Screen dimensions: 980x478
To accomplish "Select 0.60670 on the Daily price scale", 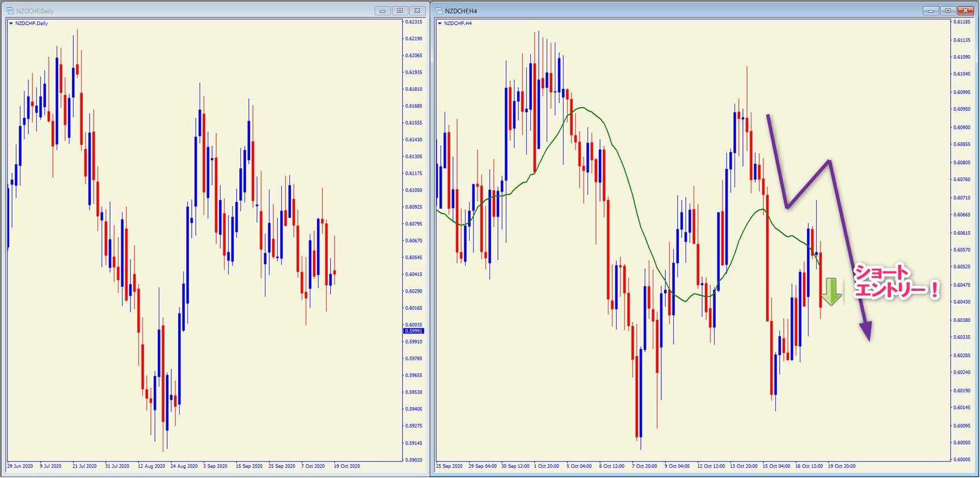I will click(x=414, y=240).
